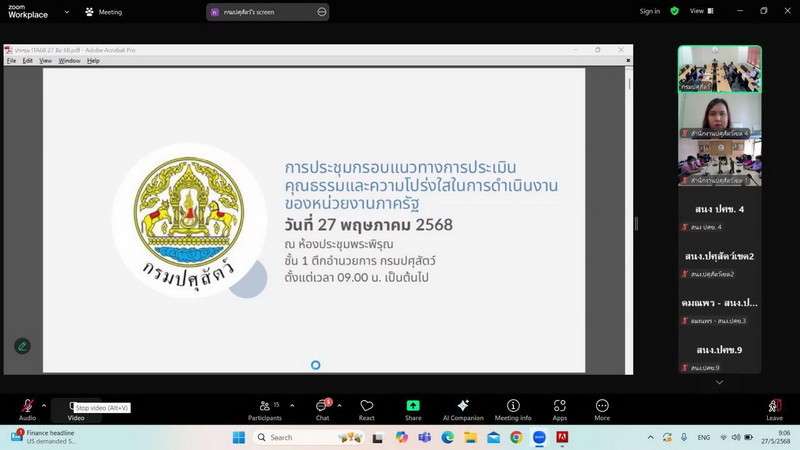800x450 pixels.
Task: Click the Acrobat vertical scrollbar
Action: pos(629,84)
